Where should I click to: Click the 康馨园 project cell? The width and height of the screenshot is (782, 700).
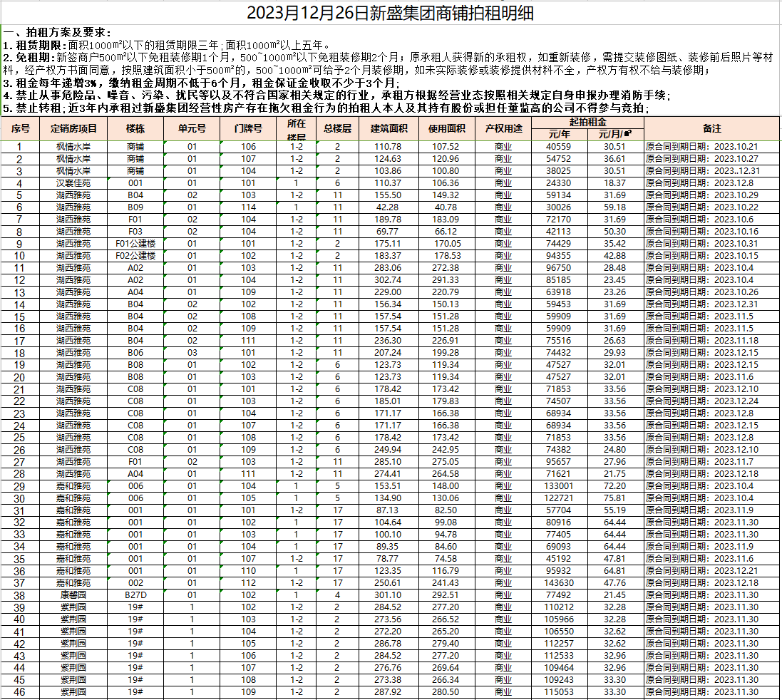(x=73, y=595)
